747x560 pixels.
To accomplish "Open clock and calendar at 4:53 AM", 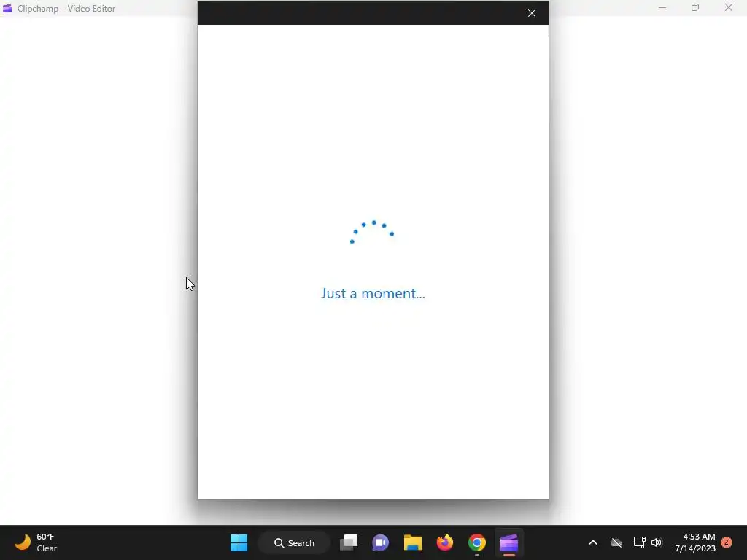I will point(695,542).
